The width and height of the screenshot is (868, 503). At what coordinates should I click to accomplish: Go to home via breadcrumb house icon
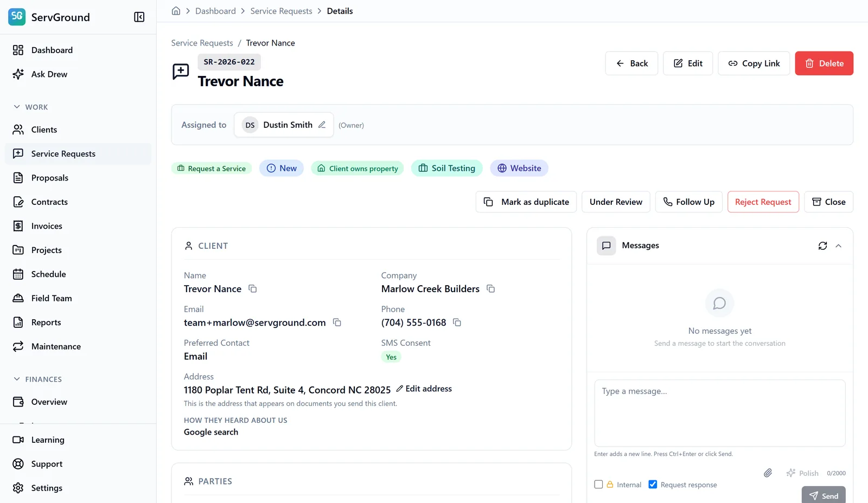[176, 11]
